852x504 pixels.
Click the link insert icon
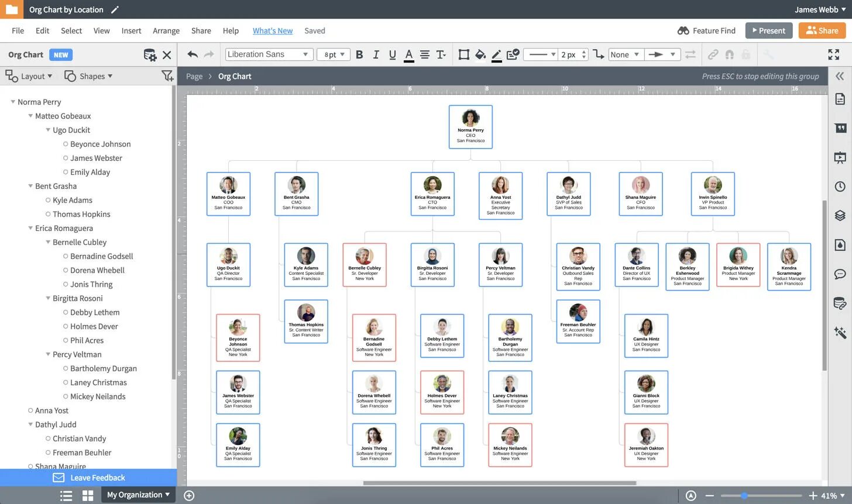click(x=713, y=54)
